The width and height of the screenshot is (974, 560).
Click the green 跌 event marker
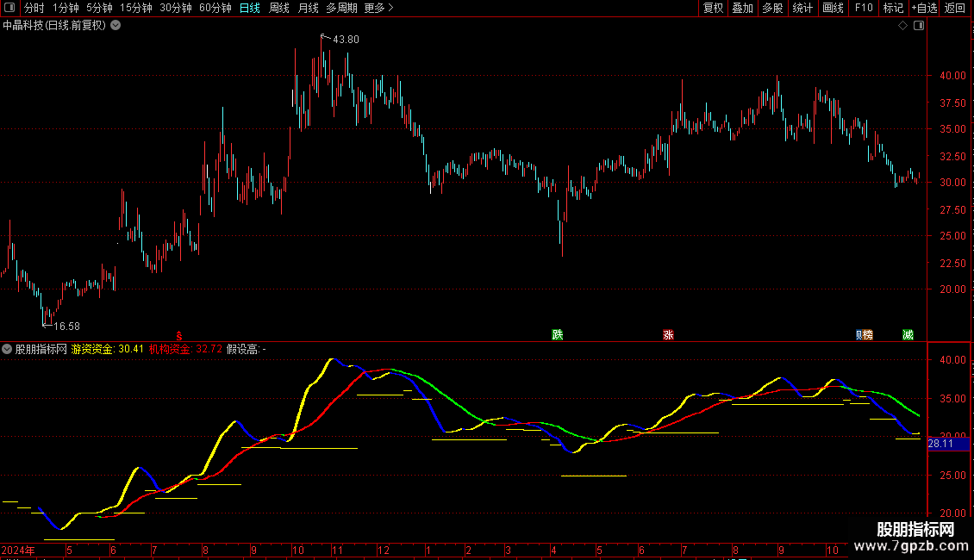(558, 335)
